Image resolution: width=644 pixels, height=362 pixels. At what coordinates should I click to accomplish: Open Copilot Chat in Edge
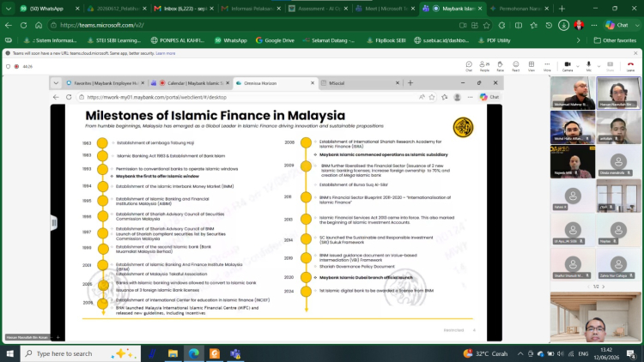click(617, 25)
